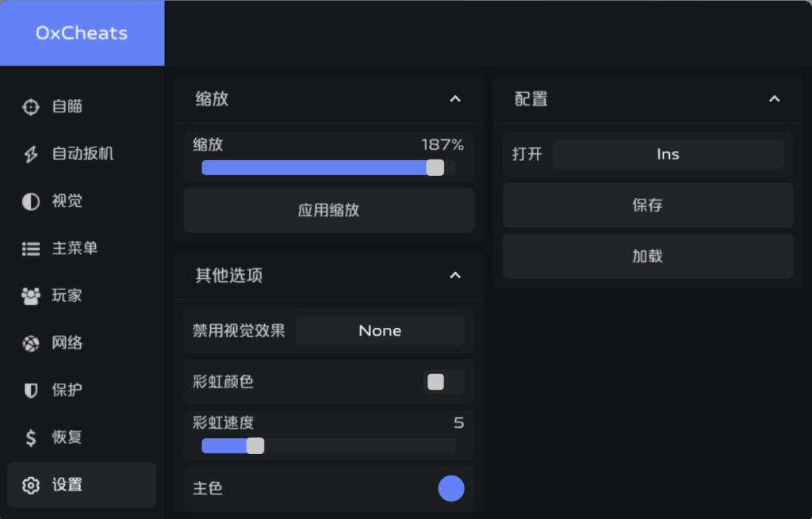Click the OxCheats logo header
Image resolution: width=812 pixels, height=519 pixels.
(x=82, y=32)
